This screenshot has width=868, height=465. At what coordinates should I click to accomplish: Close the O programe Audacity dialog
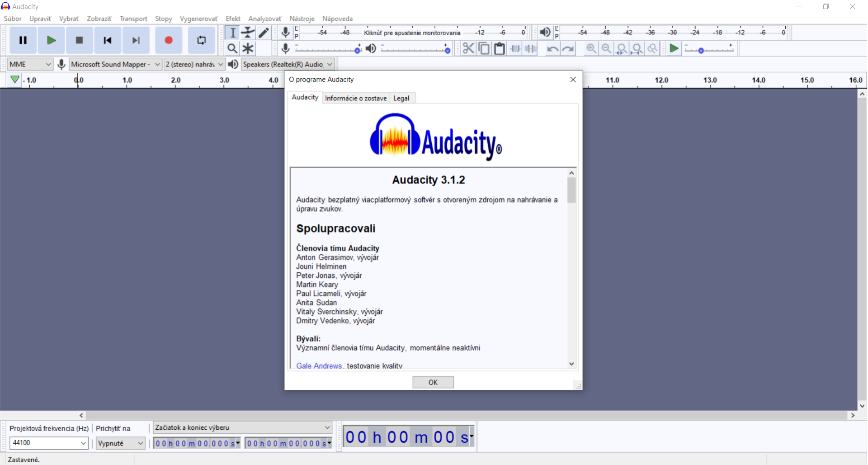click(573, 80)
